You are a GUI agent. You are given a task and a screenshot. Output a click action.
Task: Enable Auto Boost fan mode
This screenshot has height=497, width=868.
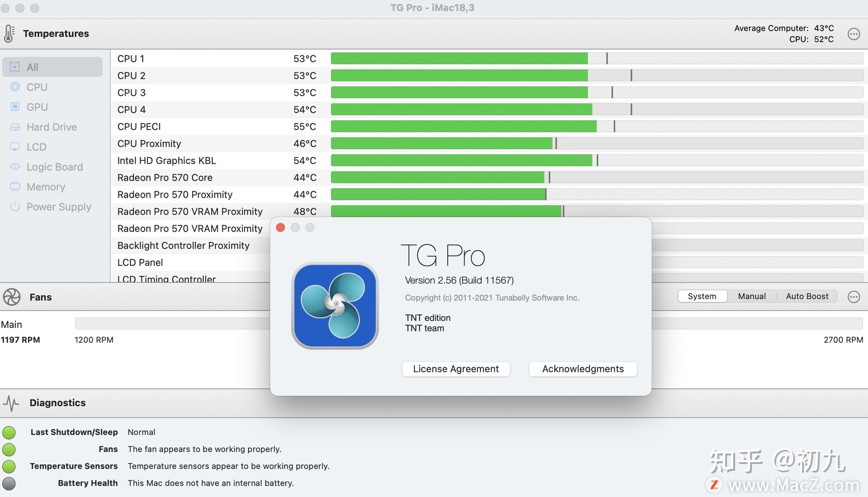[807, 296]
